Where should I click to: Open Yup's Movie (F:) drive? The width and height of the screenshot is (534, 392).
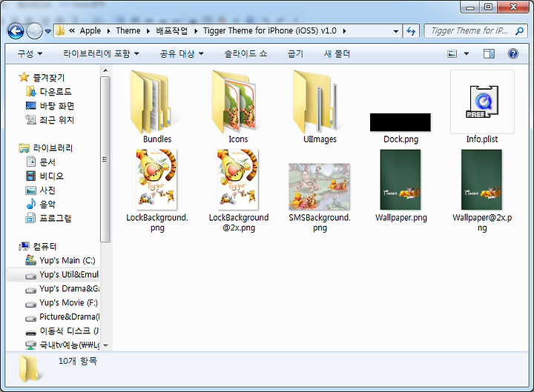click(62, 302)
